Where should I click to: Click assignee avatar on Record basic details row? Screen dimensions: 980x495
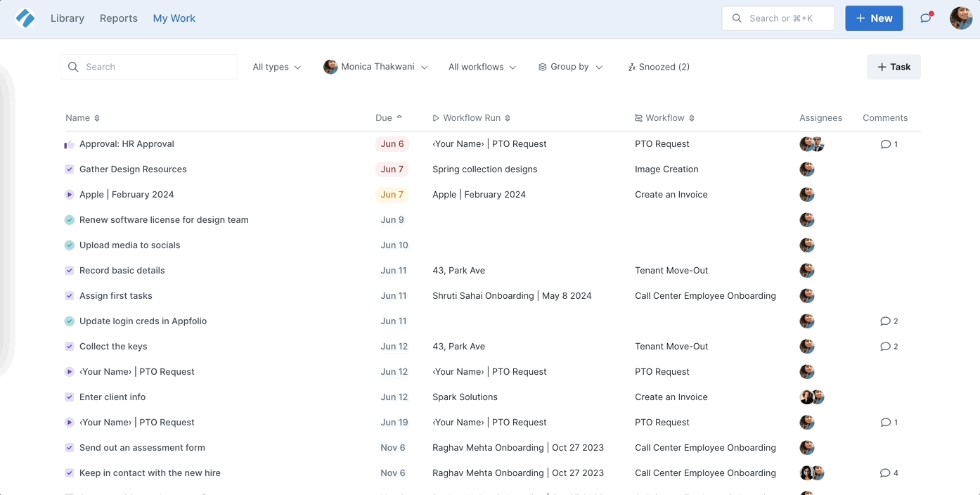[807, 271]
